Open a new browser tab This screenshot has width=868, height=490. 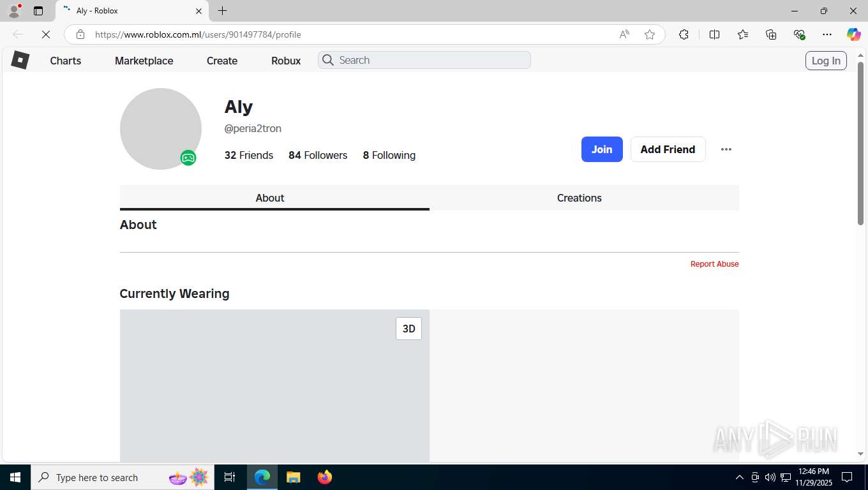(222, 11)
